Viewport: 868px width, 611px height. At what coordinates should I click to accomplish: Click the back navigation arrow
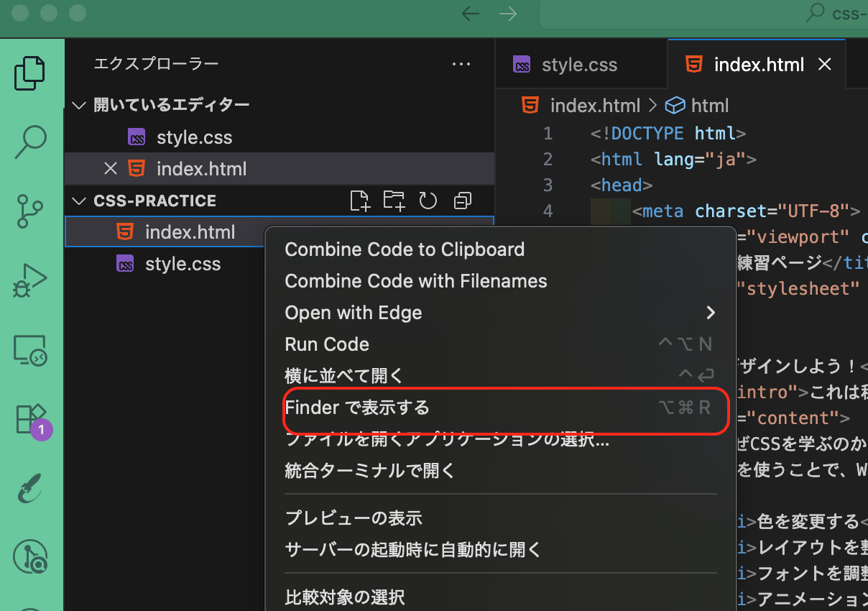coord(470,14)
